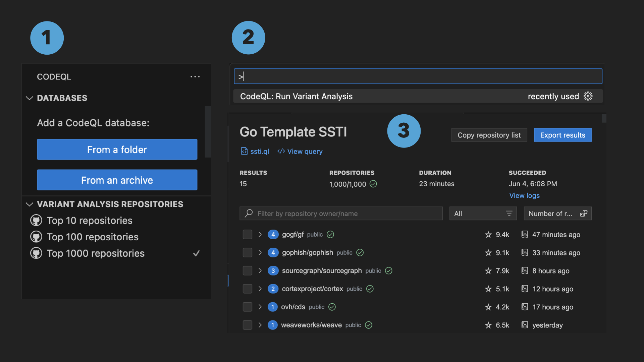
Task: Click green status check for gophish/gophish
Action: (x=360, y=252)
